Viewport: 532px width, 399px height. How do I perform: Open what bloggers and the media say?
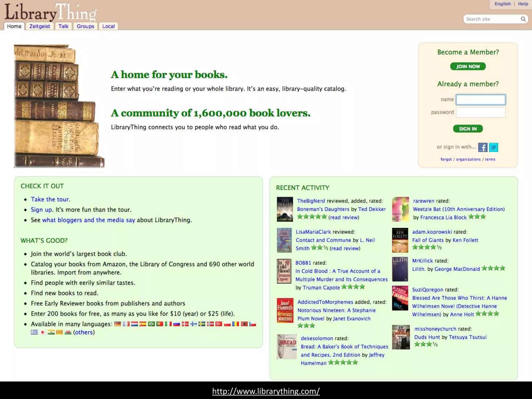pos(89,220)
